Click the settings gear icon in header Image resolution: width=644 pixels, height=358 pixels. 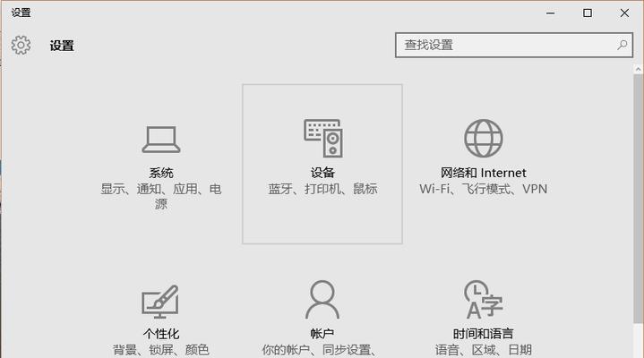point(21,45)
